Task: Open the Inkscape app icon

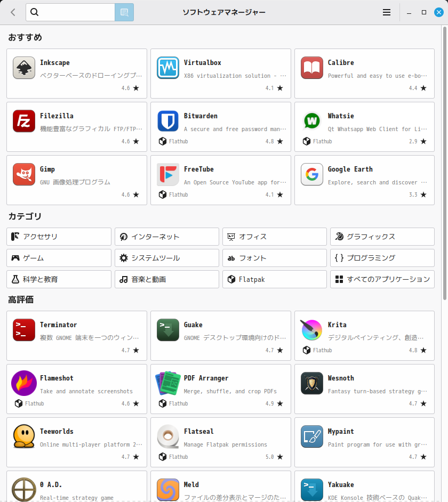Action: point(23,68)
